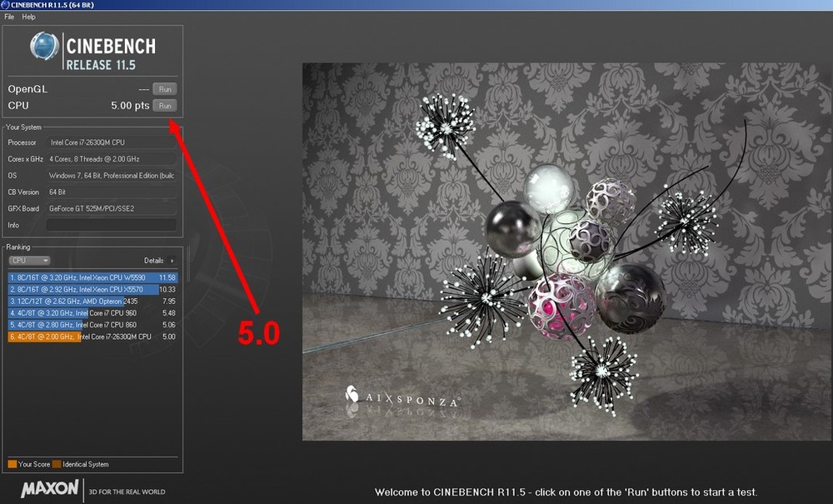Click the brown Identical System legend swatch

point(57,464)
